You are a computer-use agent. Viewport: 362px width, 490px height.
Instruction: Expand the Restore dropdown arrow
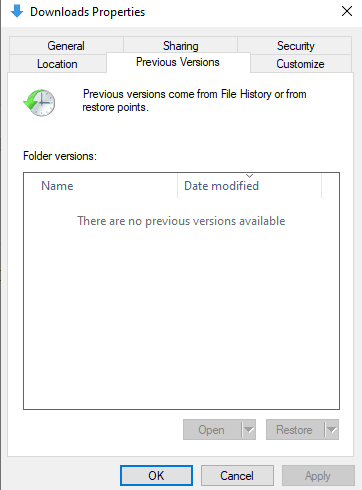pyautogui.click(x=332, y=430)
